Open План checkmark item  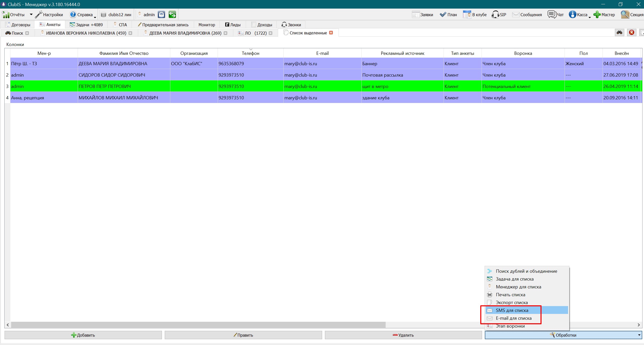[x=448, y=15]
